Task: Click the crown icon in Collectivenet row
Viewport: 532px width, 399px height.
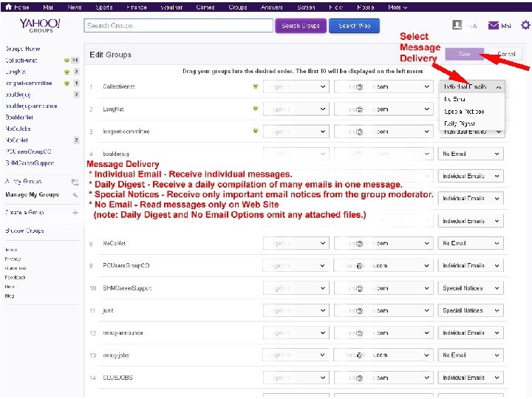Action: click(256, 86)
